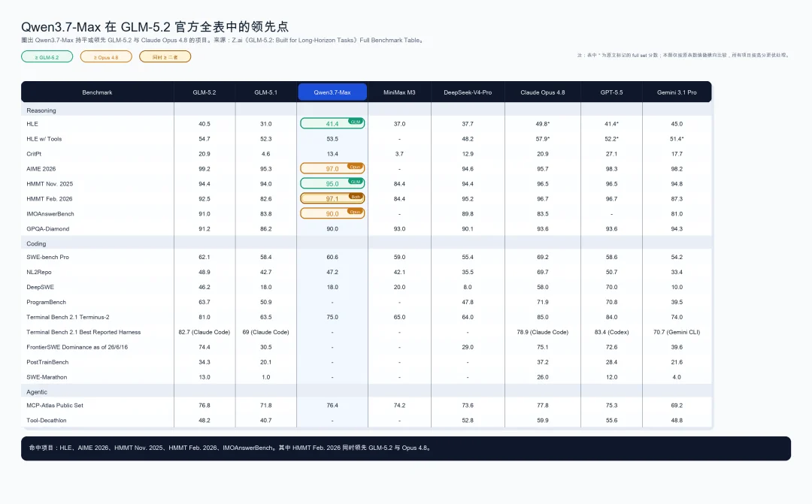This screenshot has width=812, height=504.
Task: Click the SWE-bench Pro row label
Action: tap(47, 257)
